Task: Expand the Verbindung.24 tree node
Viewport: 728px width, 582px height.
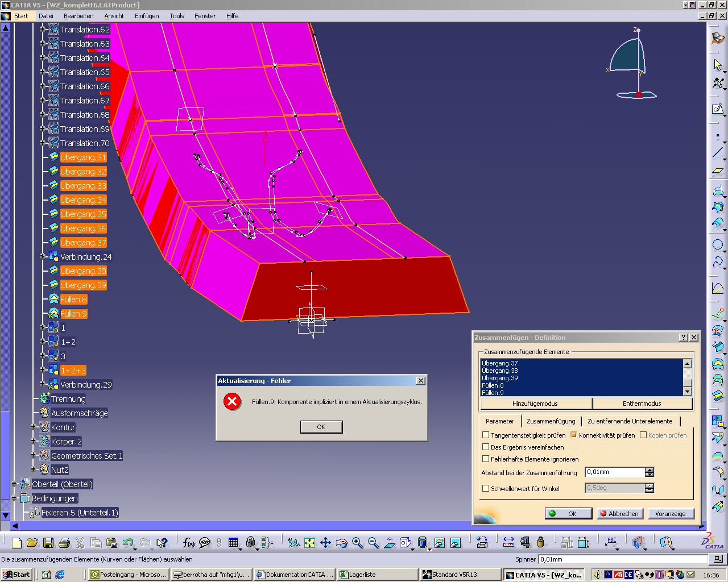Action: pos(43,257)
